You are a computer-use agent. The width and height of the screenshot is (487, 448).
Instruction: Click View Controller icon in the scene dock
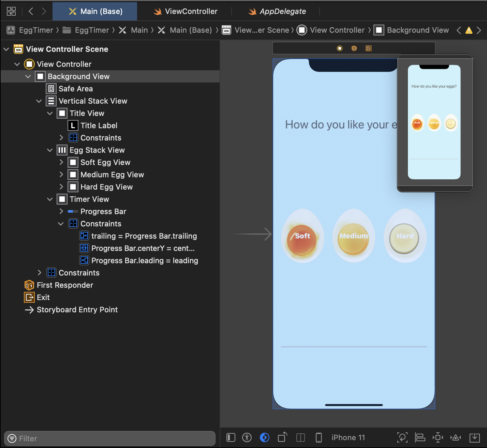coord(340,48)
